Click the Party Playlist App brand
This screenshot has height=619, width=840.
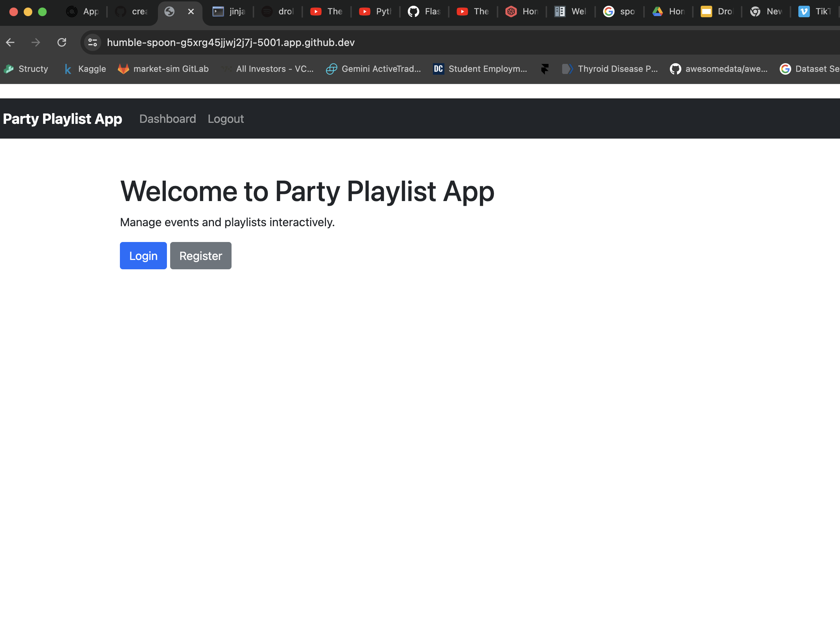pyautogui.click(x=62, y=119)
